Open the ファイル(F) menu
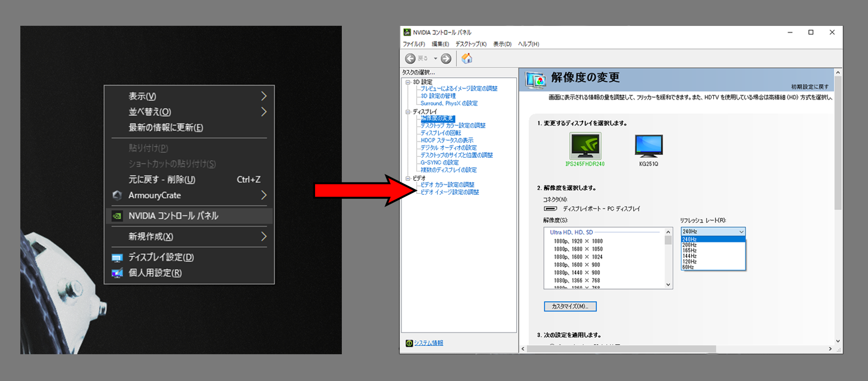 click(414, 44)
